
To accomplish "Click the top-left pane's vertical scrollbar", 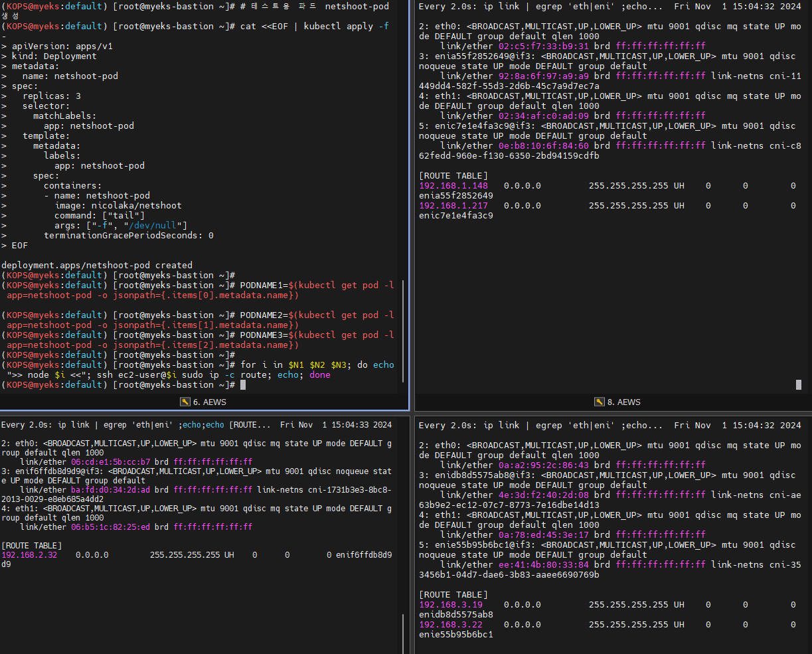I will tap(402, 332).
